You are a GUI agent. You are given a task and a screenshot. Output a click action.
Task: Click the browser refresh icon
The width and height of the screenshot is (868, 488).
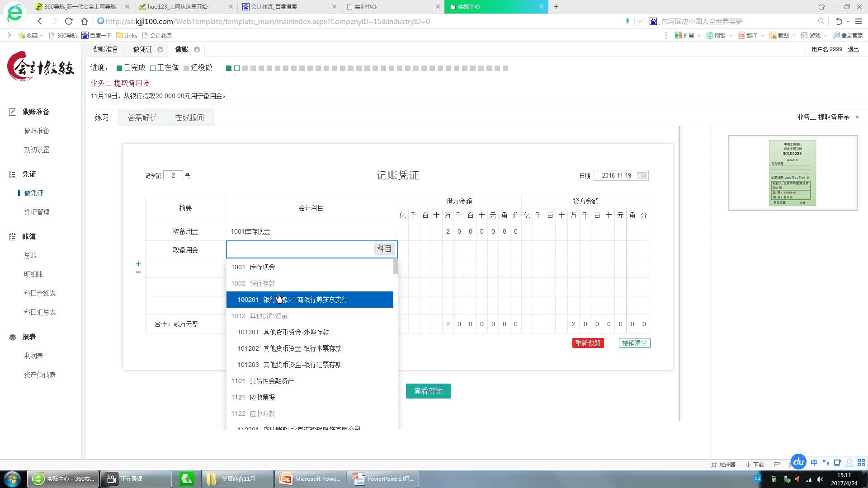pos(69,21)
